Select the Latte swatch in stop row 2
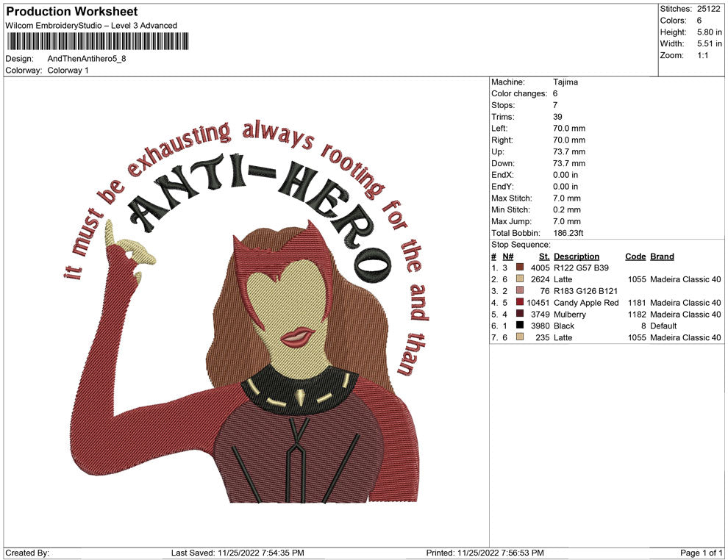Image resolution: width=728 pixels, height=560 pixels. (x=520, y=279)
